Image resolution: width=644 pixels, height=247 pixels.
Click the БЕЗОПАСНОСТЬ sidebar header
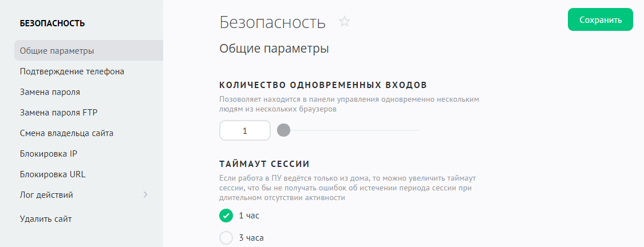tap(52, 23)
